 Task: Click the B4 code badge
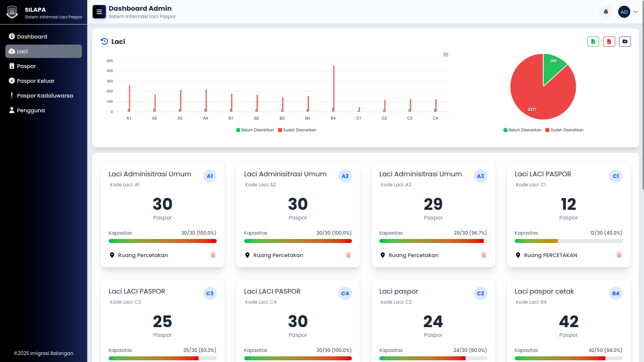tap(616, 293)
